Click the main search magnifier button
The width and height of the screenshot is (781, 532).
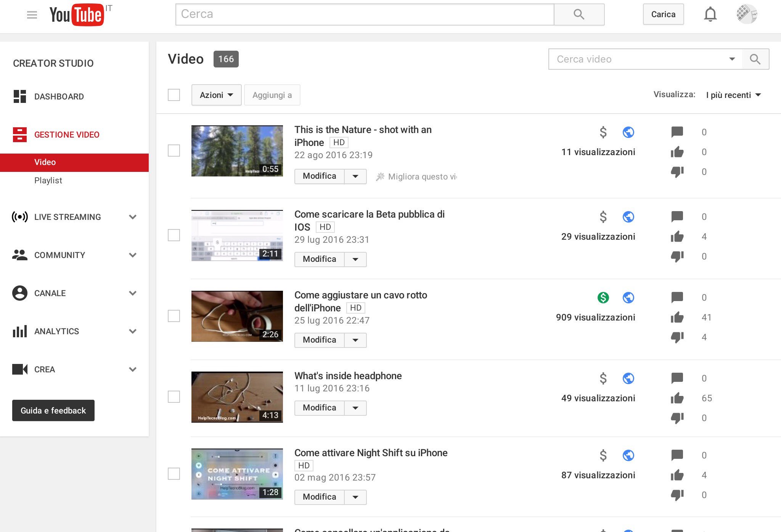pos(579,14)
